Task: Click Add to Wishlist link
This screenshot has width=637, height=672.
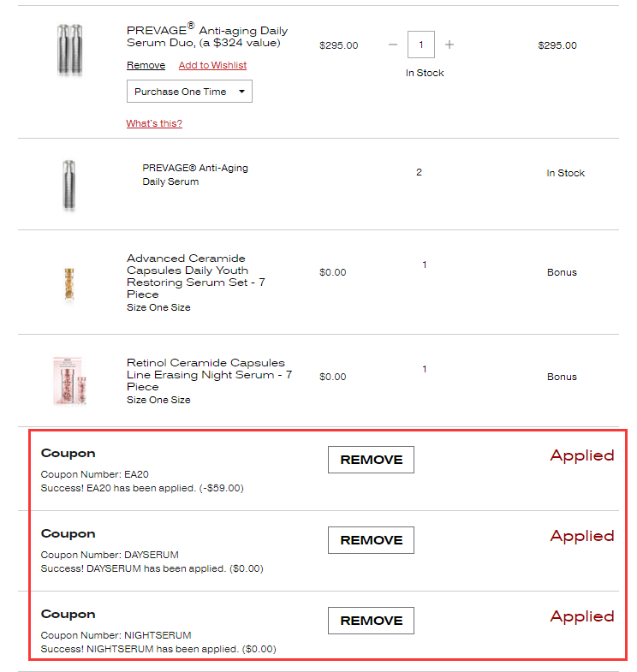Action: [x=212, y=65]
